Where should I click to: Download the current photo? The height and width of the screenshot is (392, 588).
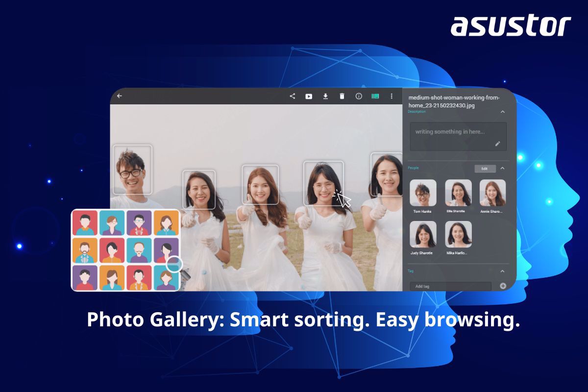click(325, 97)
